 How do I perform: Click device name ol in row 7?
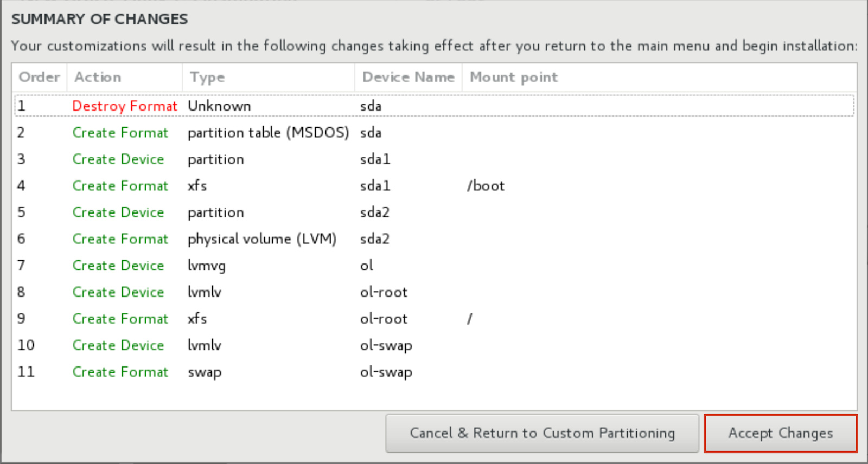click(x=367, y=265)
